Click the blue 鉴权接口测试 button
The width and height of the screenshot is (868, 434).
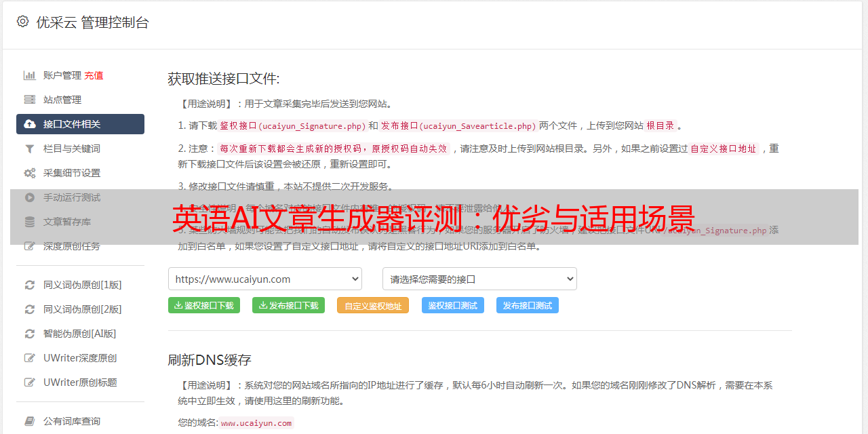453,305
